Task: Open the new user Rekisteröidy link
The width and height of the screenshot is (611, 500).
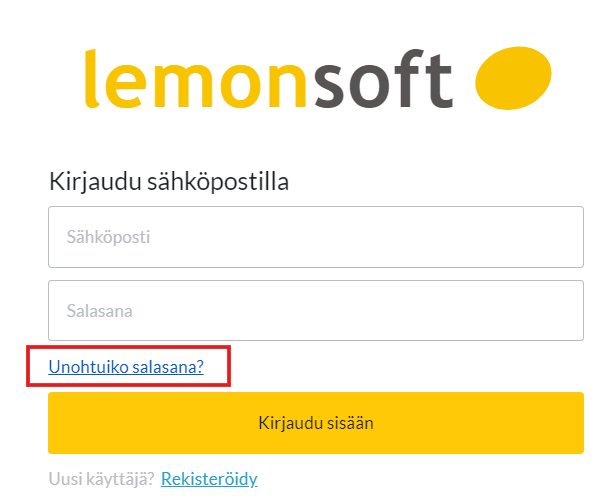Action: (x=209, y=479)
